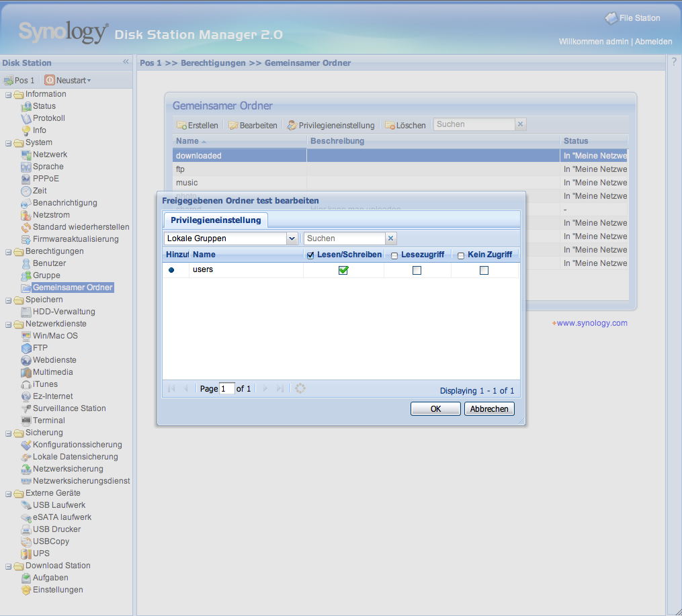Click the page number input field
The image size is (682, 616).
(227, 389)
